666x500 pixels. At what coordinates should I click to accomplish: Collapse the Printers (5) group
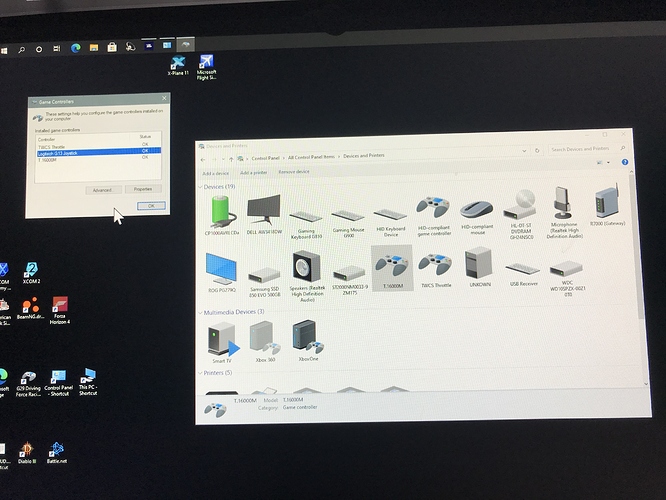pyautogui.click(x=200, y=373)
